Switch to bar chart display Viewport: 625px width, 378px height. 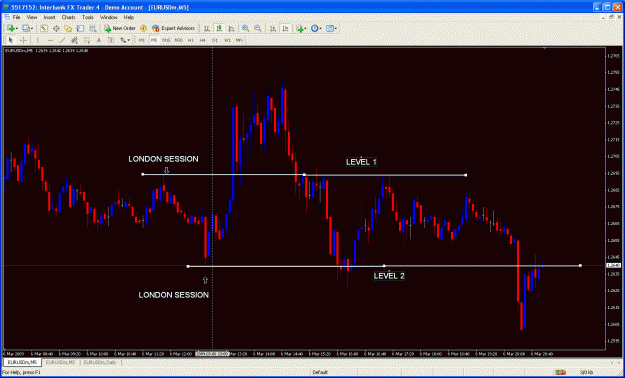pos(206,28)
